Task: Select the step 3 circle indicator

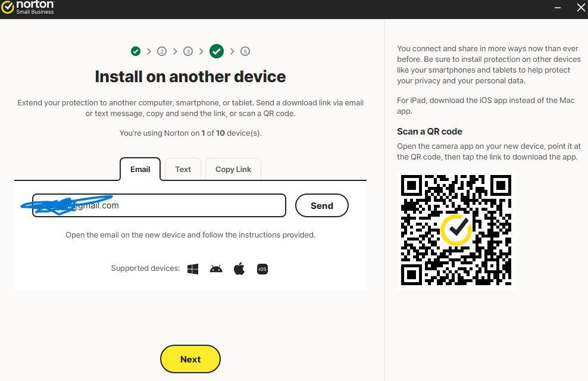Action: (x=188, y=51)
